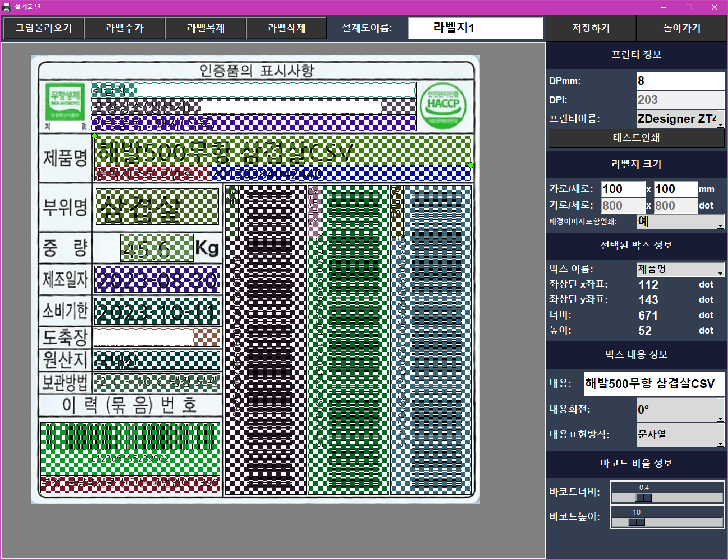Select the HACCP logo on the label
This screenshot has width=728, height=560.
pyautogui.click(x=443, y=105)
